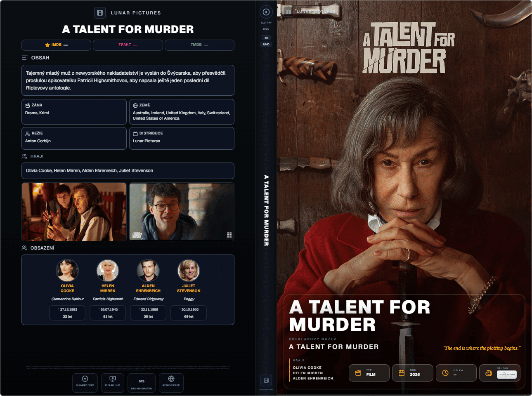532x396 pixels.
Task: Click the film reel icon beside Lunar Pictures header
Action: point(100,13)
